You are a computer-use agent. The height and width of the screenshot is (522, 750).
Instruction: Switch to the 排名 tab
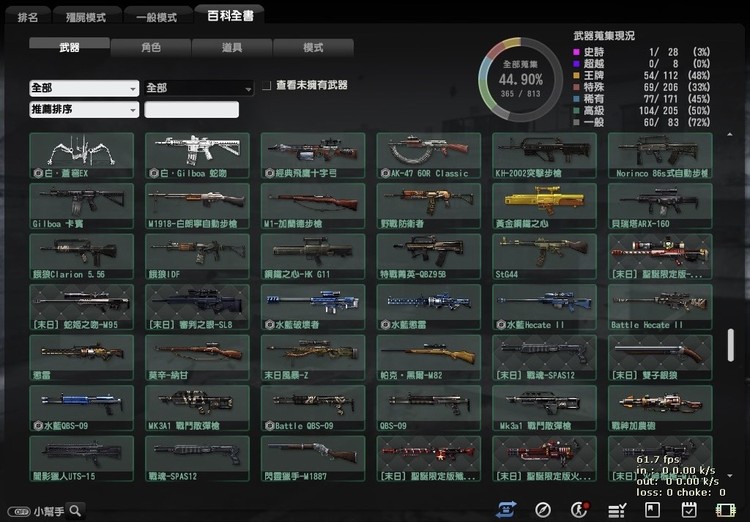tap(28, 17)
